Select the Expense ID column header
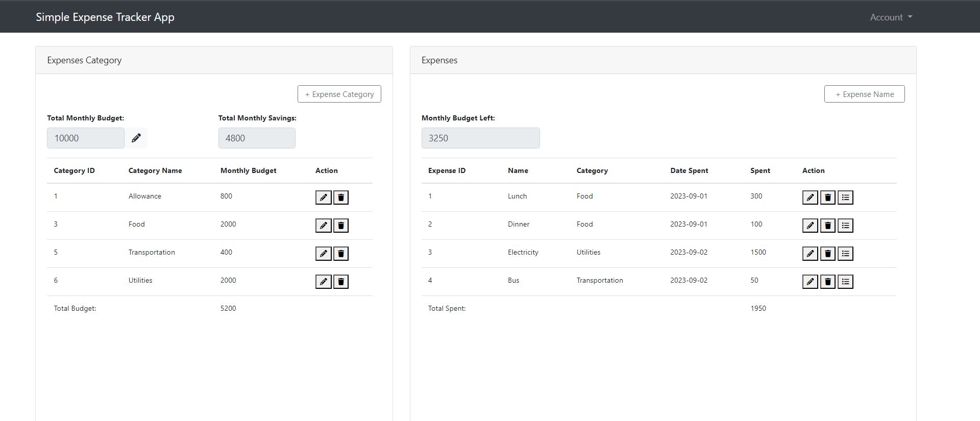The height and width of the screenshot is (421, 980). point(447,170)
